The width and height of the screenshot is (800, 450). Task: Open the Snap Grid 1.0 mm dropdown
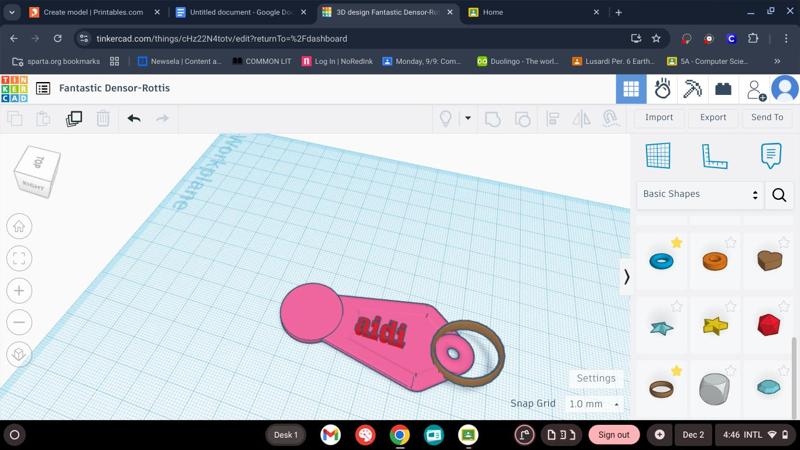594,404
